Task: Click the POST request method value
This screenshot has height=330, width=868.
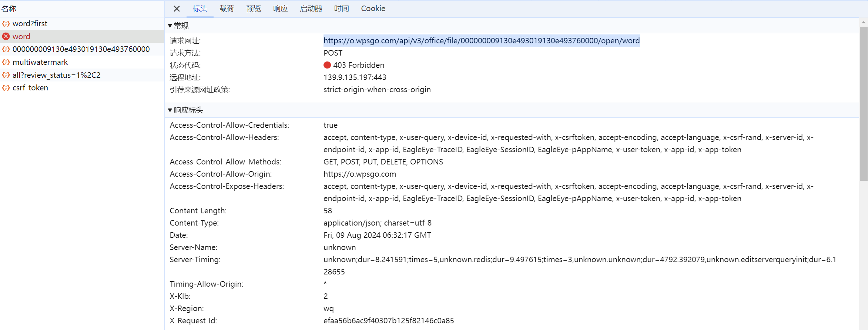Action: point(333,53)
